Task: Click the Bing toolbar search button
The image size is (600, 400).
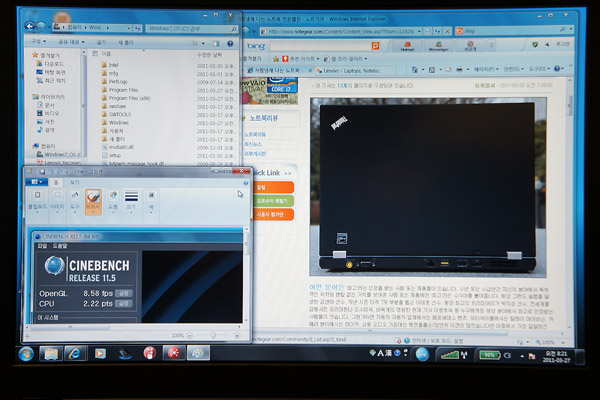Action: (375, 46)
